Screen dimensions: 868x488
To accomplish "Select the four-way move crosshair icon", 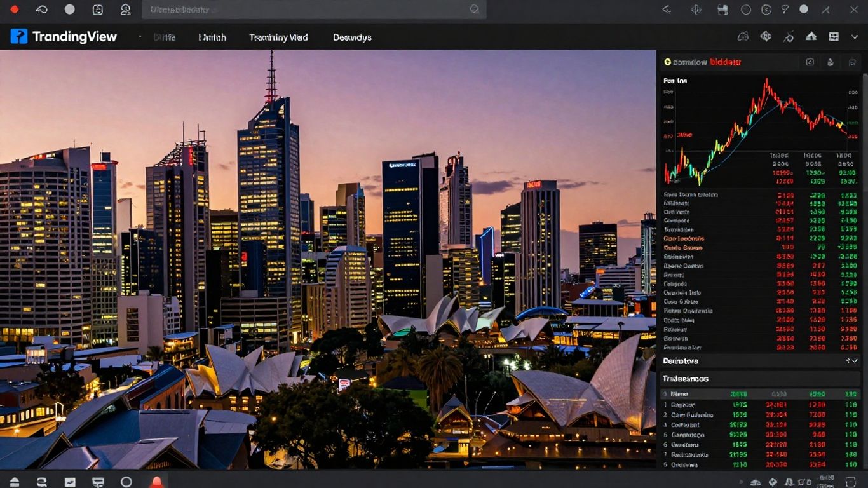I will pos(696,10).
